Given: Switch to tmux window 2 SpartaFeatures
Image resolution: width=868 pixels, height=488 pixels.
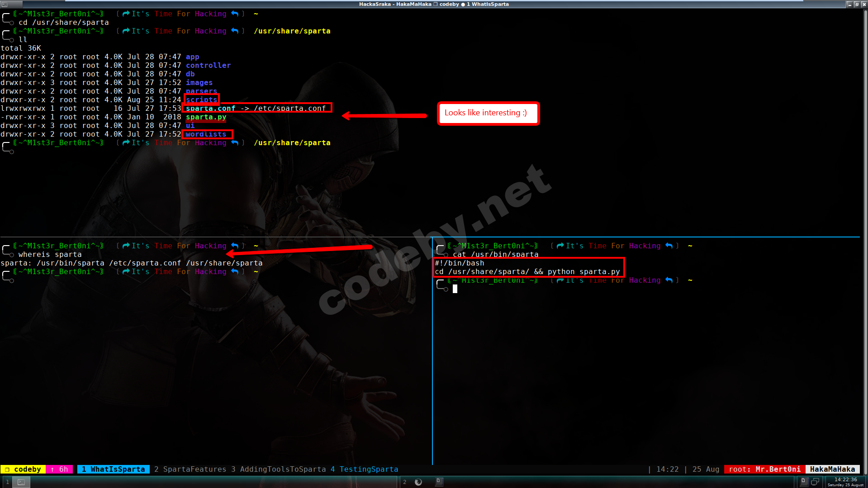Looking at the screenshot, I should (190, 469).
